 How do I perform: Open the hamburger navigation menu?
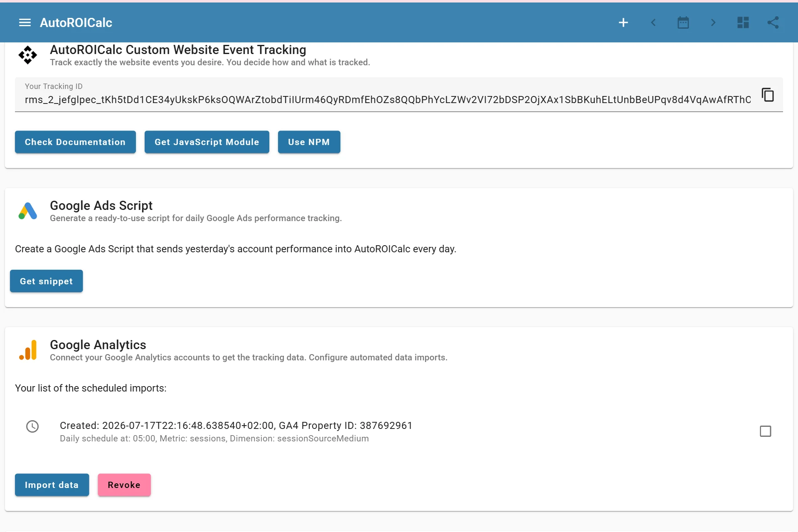coord(25,22)
